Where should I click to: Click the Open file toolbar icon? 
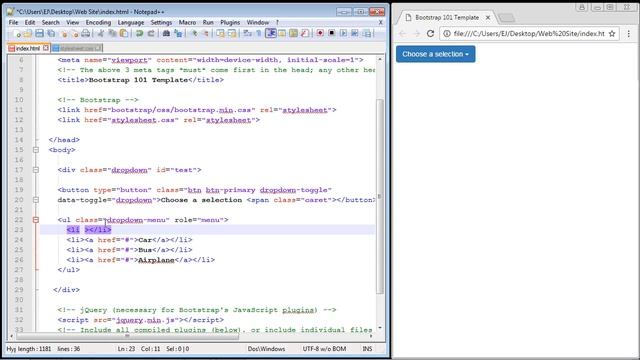click(28, 34)
